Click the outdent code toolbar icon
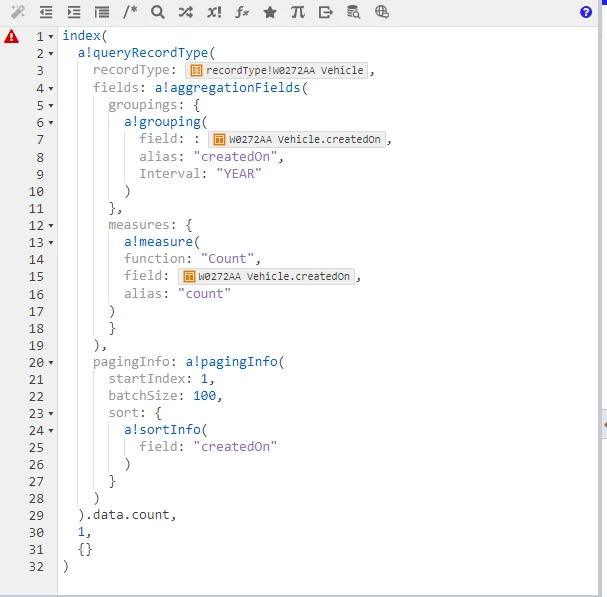The height and width of the screenshot is (597, 607). pyautogui.click(x=46, y=12)
